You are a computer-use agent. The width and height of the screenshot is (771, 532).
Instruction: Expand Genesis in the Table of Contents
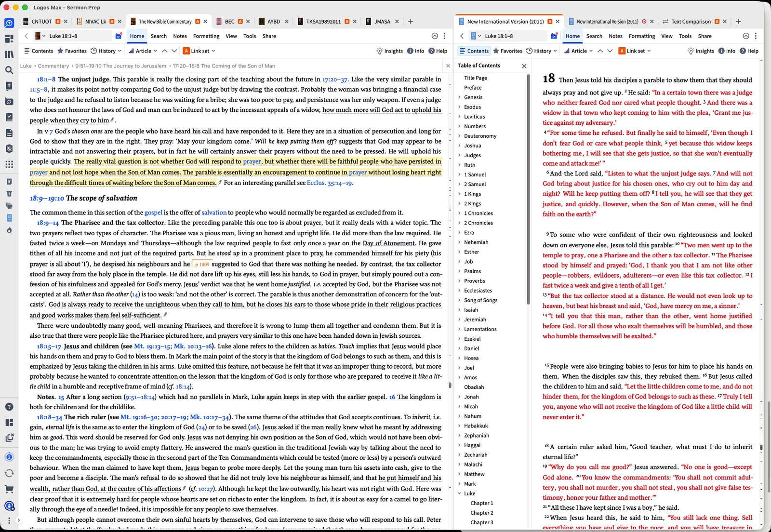point(459,97)
